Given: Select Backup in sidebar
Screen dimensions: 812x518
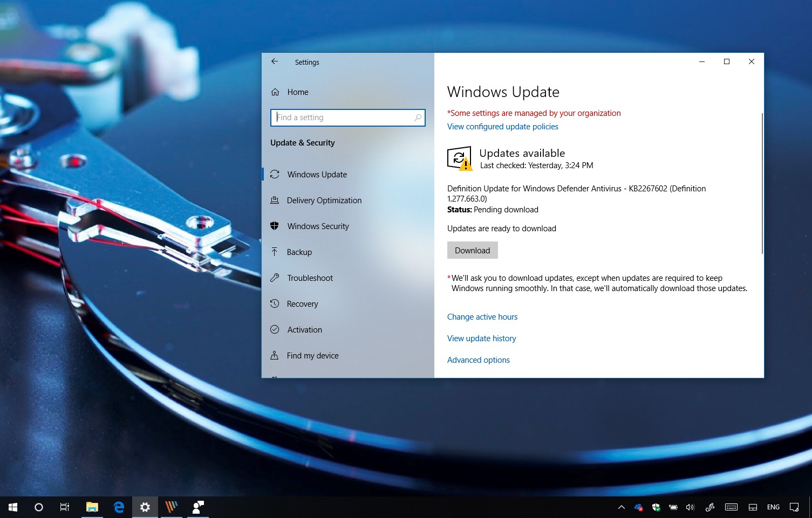Looking at the screenshot, I should (348, 252).
